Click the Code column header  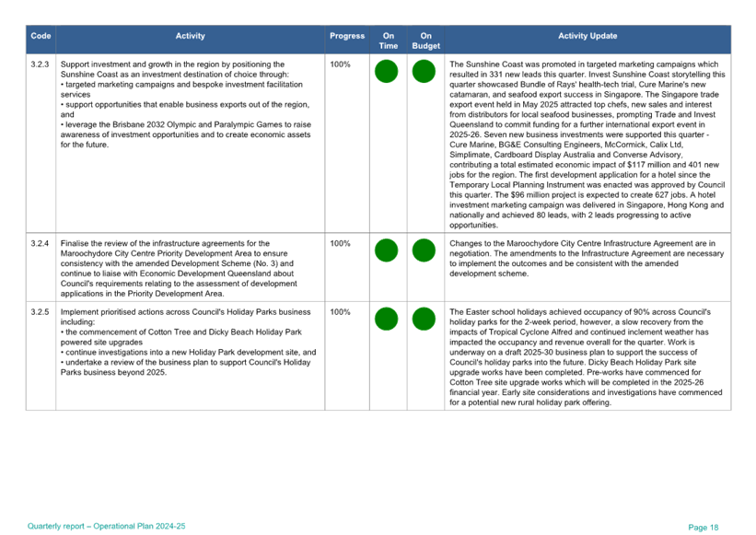(x=41, y=36)
